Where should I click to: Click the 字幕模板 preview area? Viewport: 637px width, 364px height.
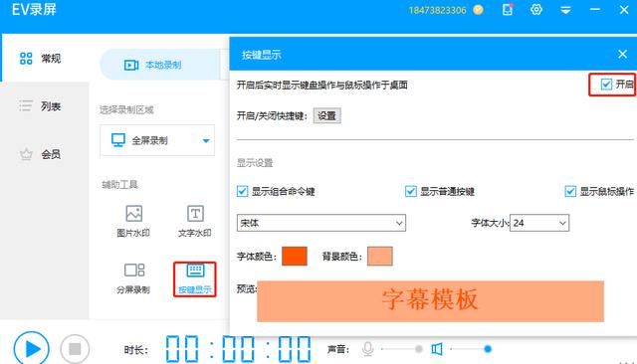tap(430, 301)
